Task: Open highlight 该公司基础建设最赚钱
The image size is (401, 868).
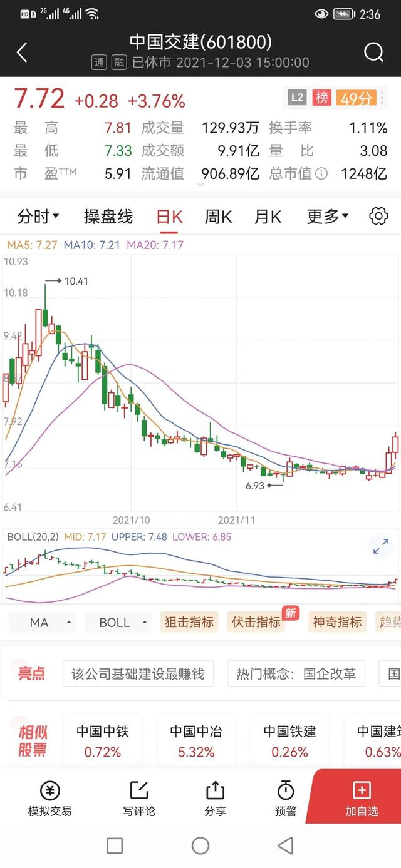Action: click(138, 674)
